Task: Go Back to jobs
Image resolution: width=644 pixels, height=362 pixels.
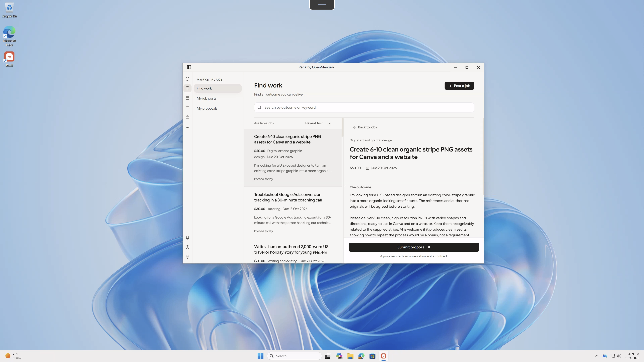Action: [x=365, y=127]
